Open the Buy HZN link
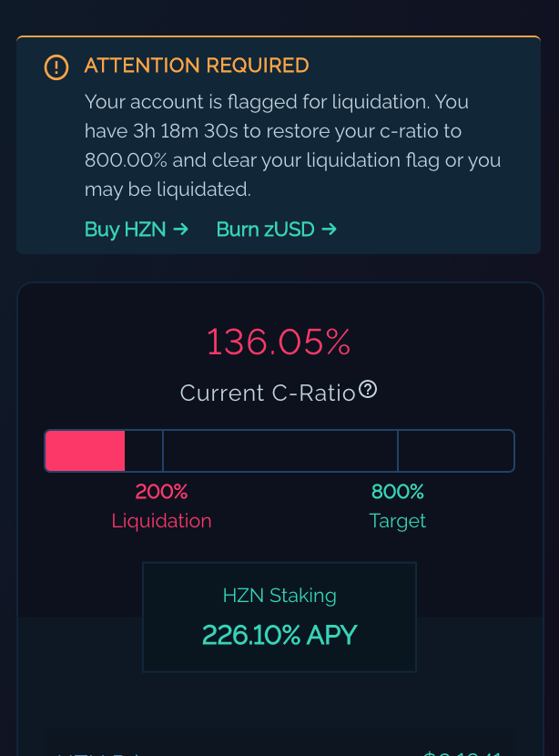This screenshot has height=756, width=559. click(x=126, y=229)
